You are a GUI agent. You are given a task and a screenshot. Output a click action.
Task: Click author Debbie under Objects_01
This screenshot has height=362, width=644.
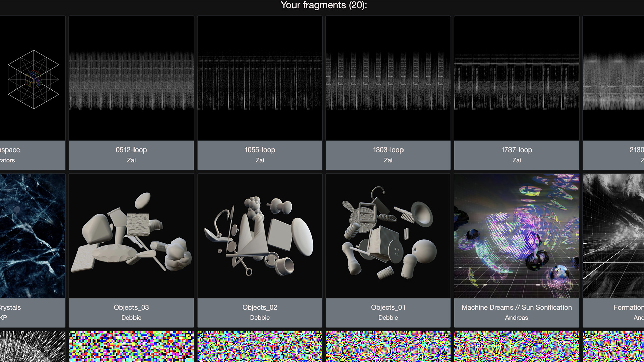pos(388,318)
